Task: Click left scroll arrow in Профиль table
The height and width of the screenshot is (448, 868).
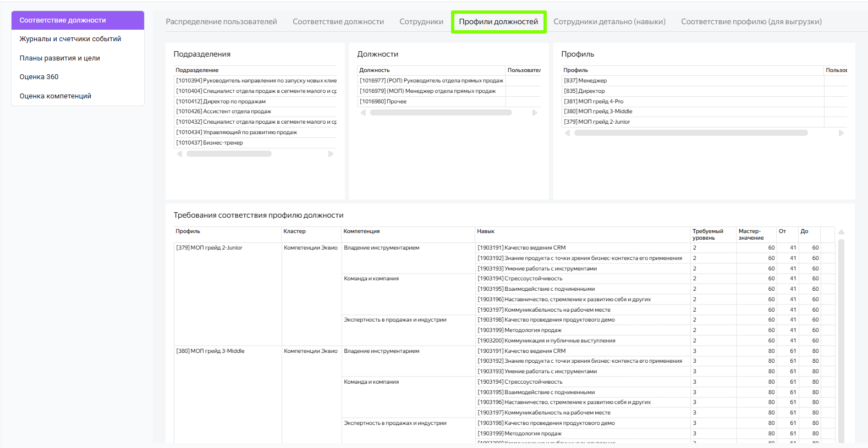Action: pos(567,133)
